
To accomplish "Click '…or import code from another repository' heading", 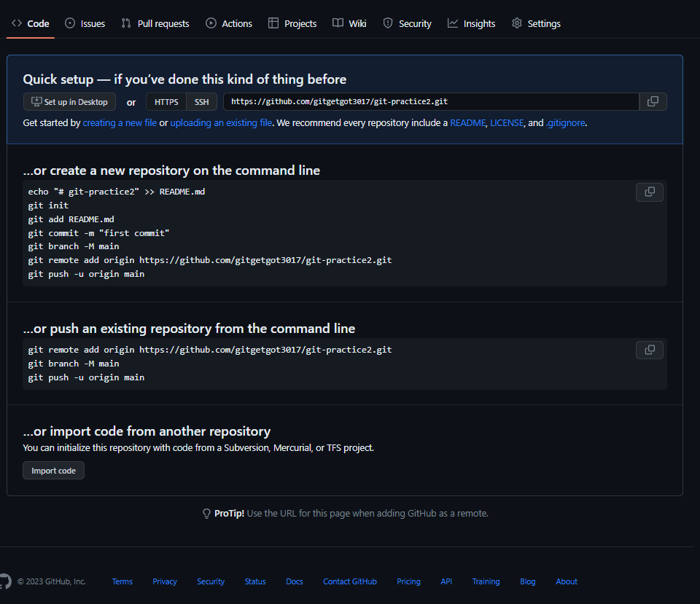I will (x=147, y=431).
